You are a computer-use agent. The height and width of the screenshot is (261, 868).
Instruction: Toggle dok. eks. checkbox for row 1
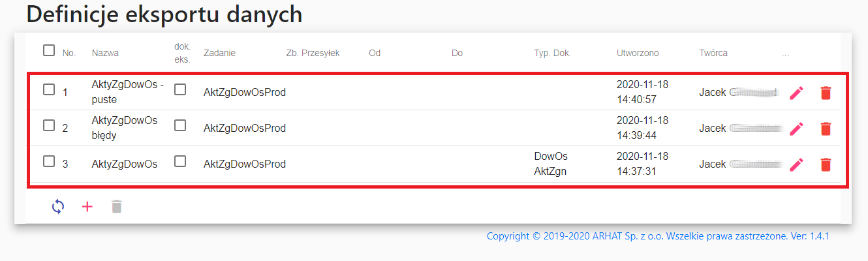click(x=180, y=90)
